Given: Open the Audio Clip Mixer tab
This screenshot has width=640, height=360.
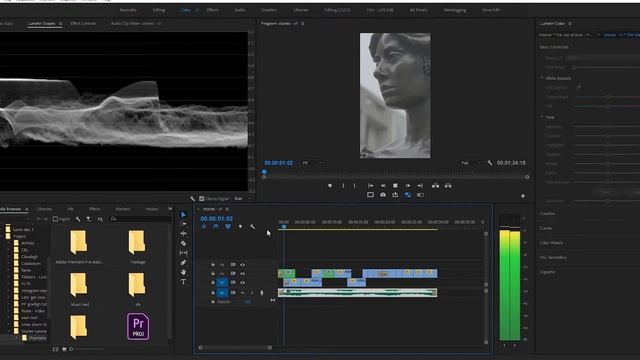Looking at the screenshot, I should pyautogui.click(x=136, y=24).
